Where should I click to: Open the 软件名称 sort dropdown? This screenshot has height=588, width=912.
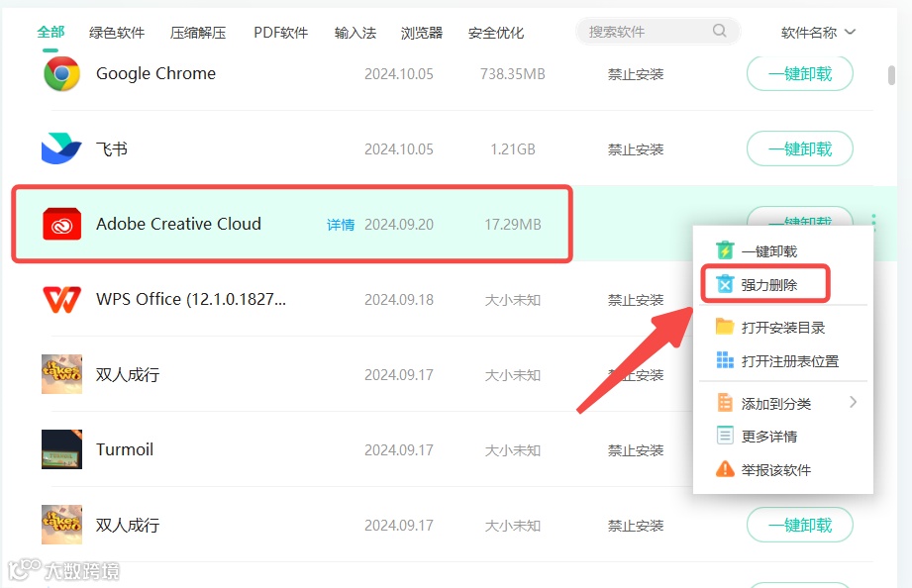(818, 33)
